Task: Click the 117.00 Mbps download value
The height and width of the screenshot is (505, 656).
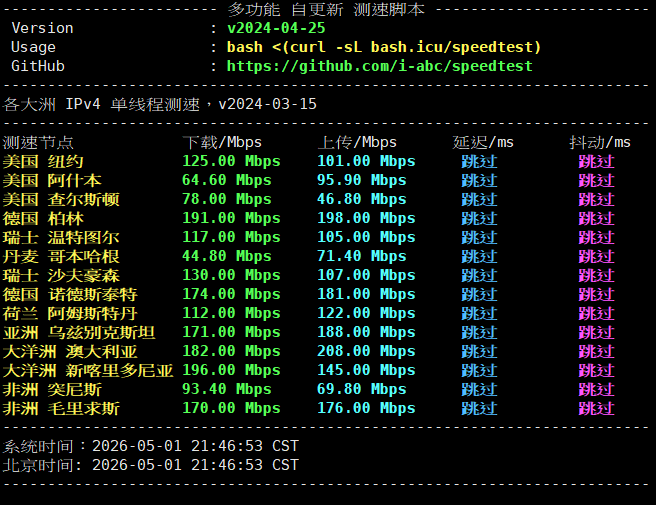Action: 231,237
